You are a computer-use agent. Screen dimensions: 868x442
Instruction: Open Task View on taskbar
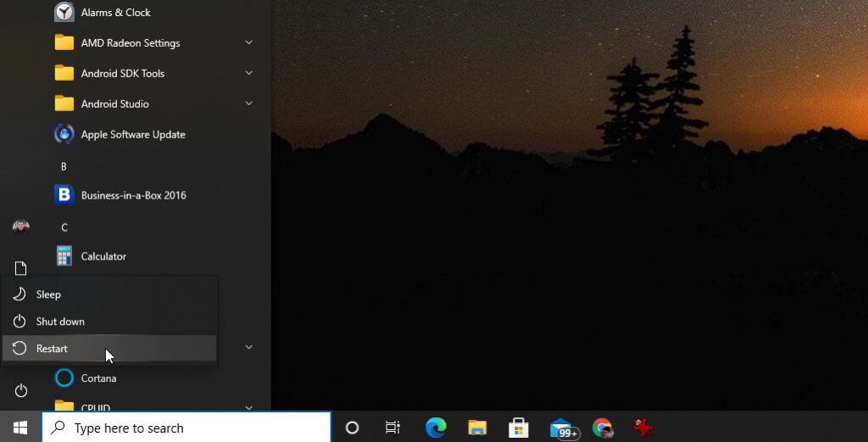pyautogui.click(x=392, y=428)
